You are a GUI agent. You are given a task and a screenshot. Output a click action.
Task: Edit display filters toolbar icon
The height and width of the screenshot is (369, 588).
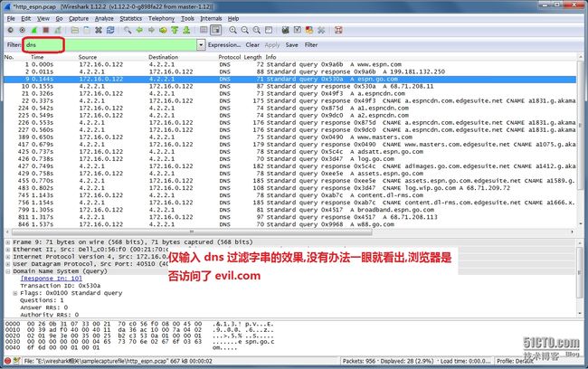[298, 30]
